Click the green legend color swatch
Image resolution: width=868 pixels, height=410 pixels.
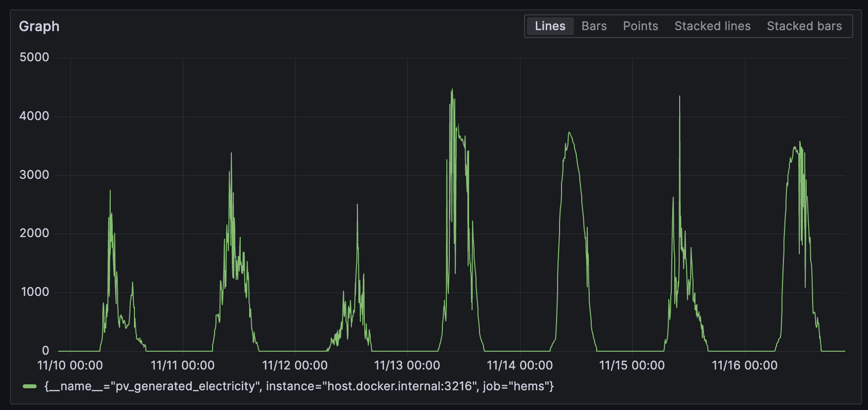(30, 386)
